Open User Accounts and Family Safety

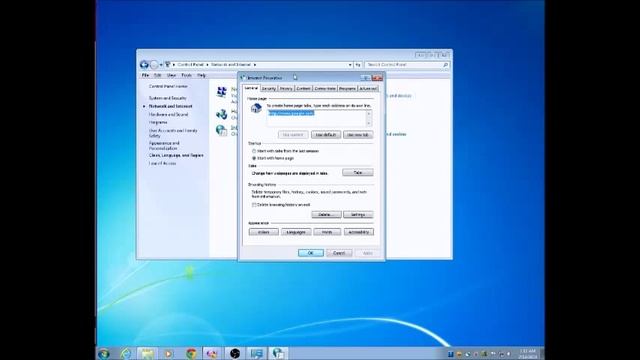173,133
